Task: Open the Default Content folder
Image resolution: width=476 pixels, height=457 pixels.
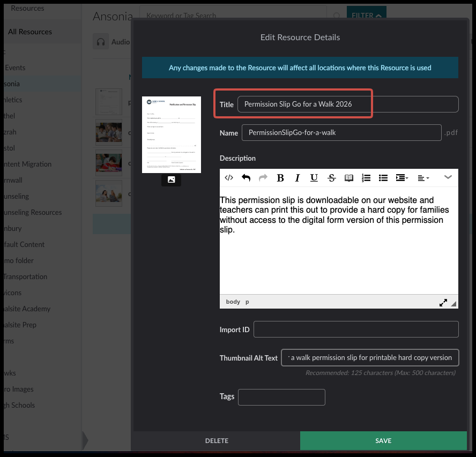Action: pos(24,245)
